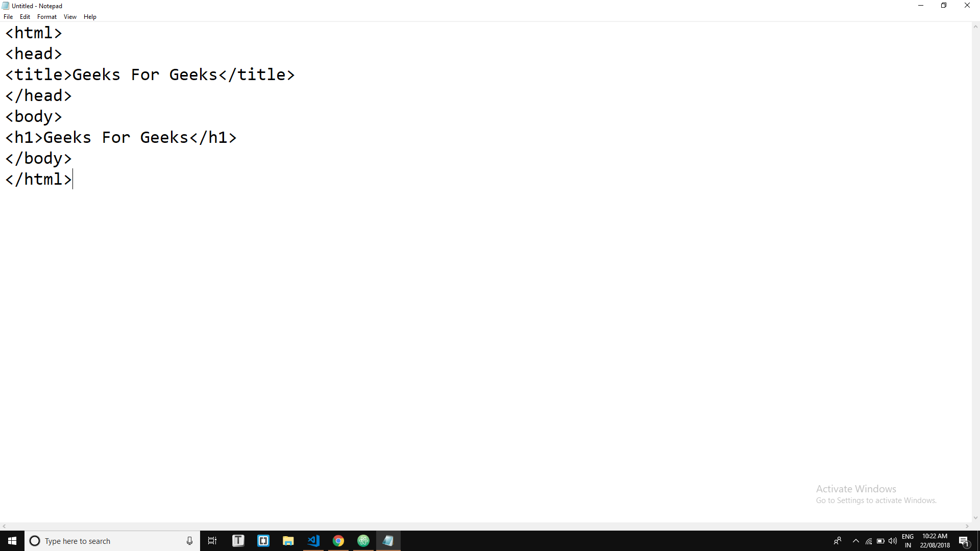Select the View menu in Notepad
Viewport: 980px width, 551px height.
coord(70,17)
